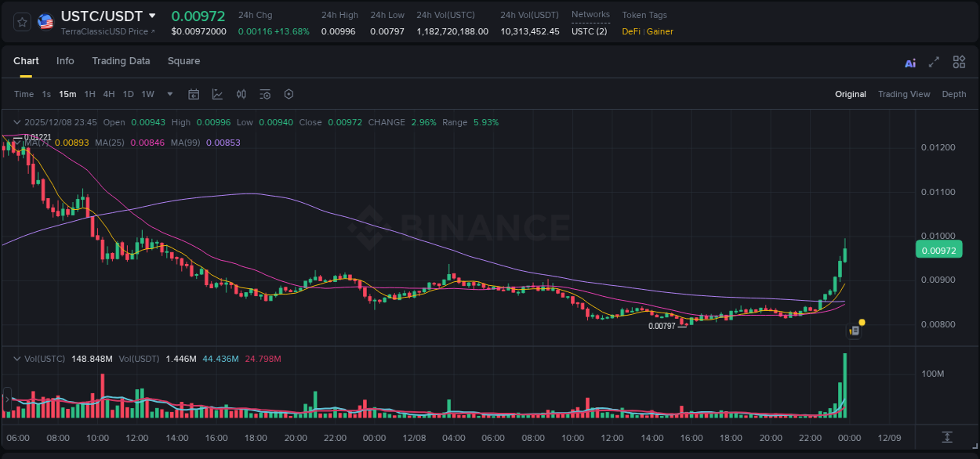Collapse the Volume panel using its chevron

point(16,358)
